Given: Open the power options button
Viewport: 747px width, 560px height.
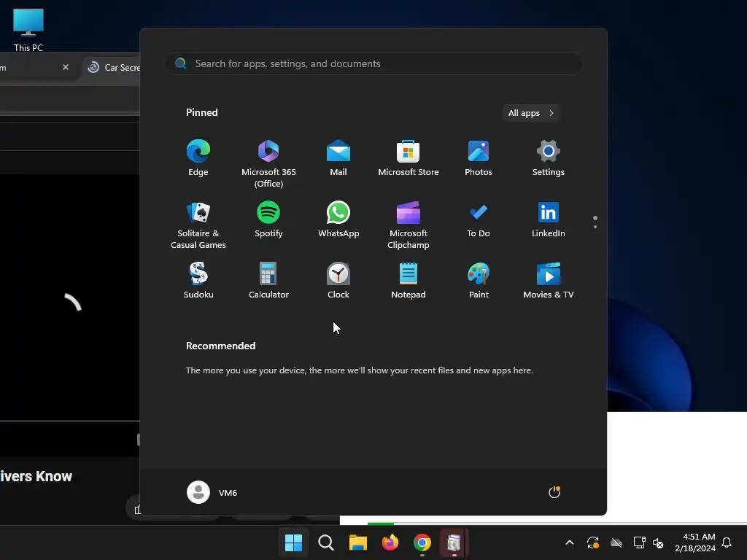Looking at the screenshot, I should 554,492.
